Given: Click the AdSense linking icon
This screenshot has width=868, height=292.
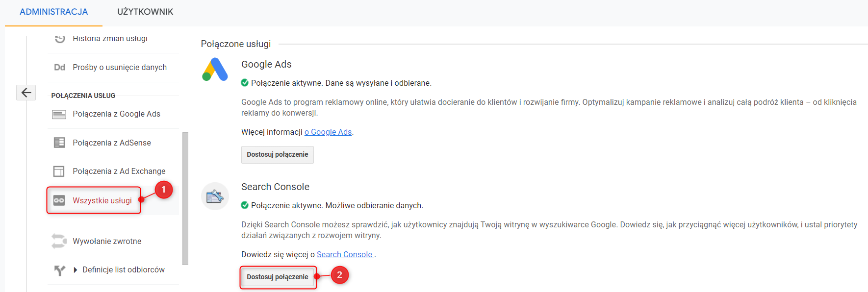Looking at the screenshot, I should 59,143.
